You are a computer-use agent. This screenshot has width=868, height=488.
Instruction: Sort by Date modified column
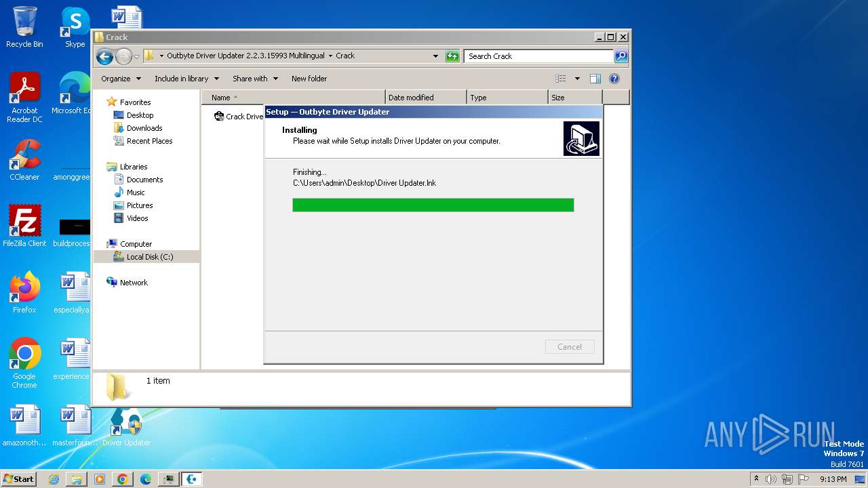pos(426,98)
